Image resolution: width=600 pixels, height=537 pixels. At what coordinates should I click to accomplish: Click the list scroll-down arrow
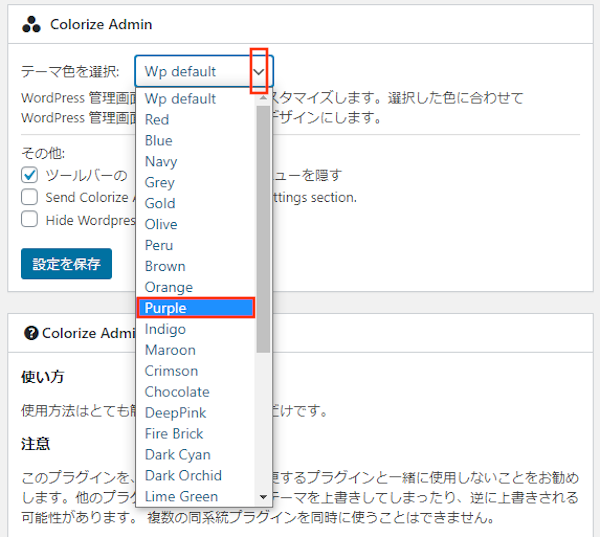click(x=263, y=497)
